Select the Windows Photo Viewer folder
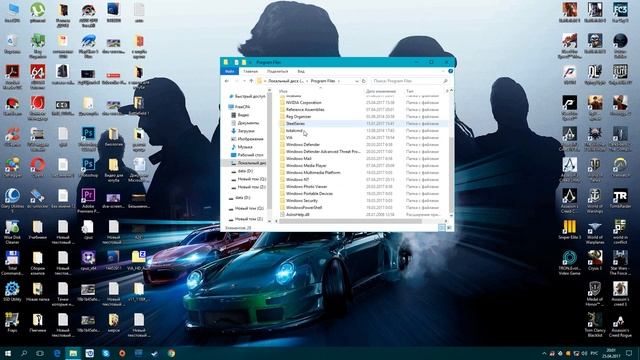Screen dimensions: 640x360 pyautogui.click(x=307, y=187)
